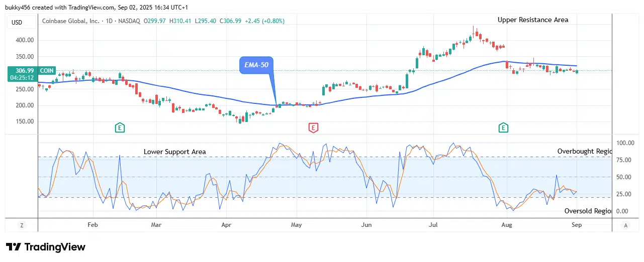Click the 350.00 price axis value

pos(25,57)
